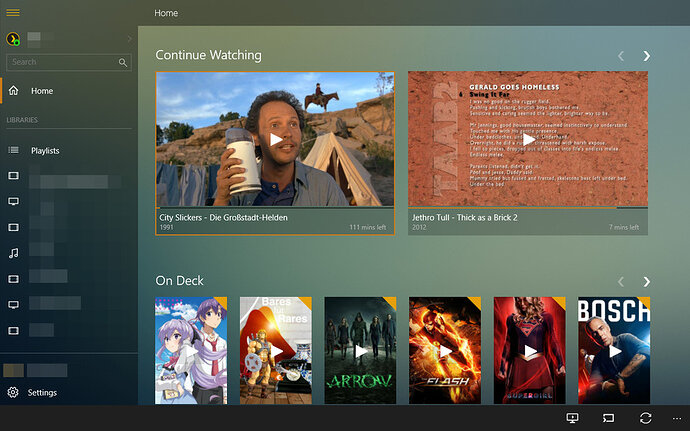Click Jethro Tull - Thick as a Brick 2 title
The width and height of the screenshot is (690, 431).
pyautogui.click(x=465, y=217)
